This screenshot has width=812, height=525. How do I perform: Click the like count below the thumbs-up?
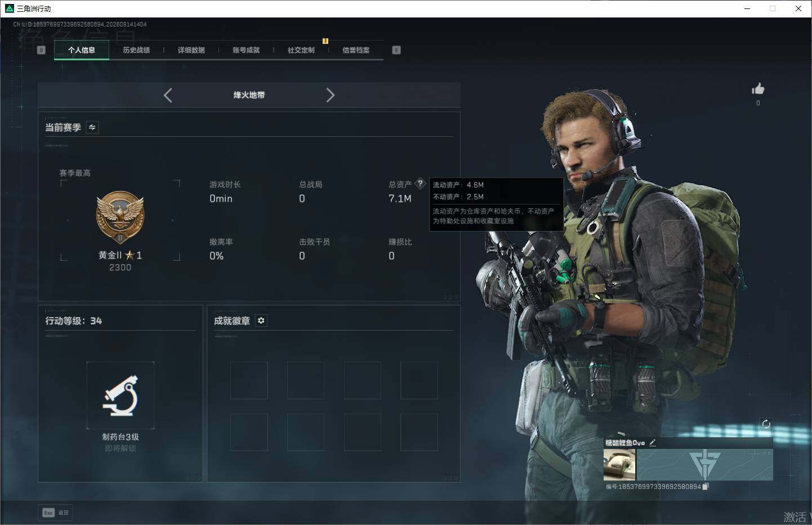click(x=758, y=103)
